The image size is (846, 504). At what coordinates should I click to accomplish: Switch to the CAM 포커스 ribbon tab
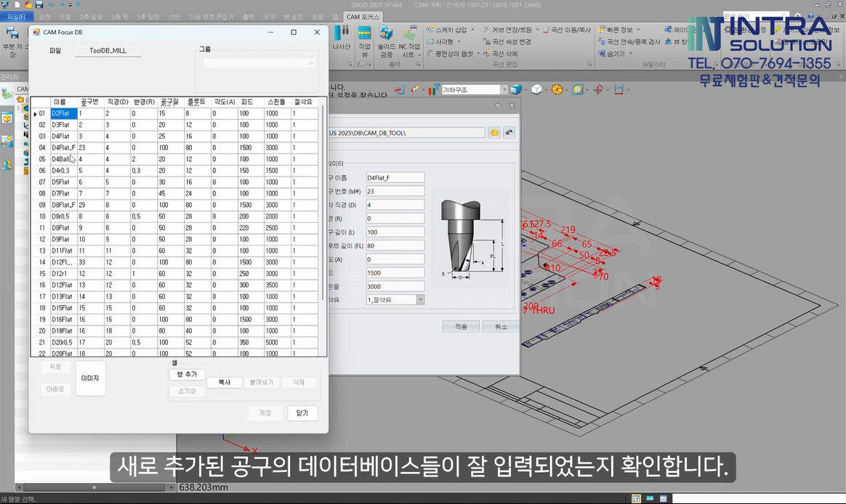(363, 17)
